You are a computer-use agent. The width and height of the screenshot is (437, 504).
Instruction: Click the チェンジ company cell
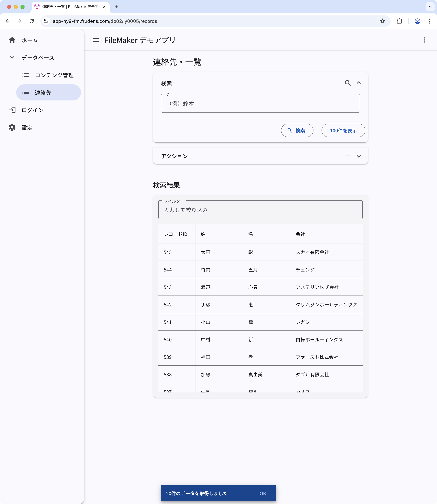tap(305, 270)
